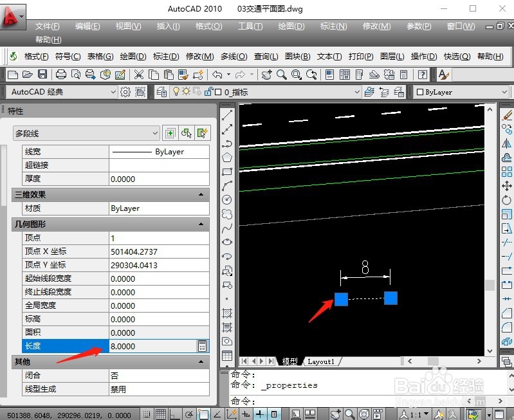Select the Mirror modify tool

507,143
